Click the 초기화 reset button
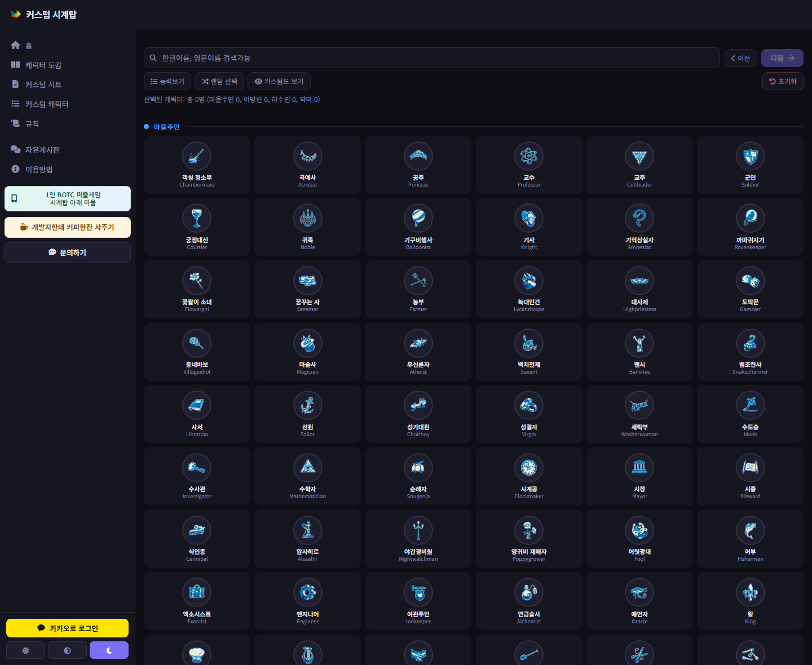The width and height of the screenshot is (812, 665). tap(783, 81)
